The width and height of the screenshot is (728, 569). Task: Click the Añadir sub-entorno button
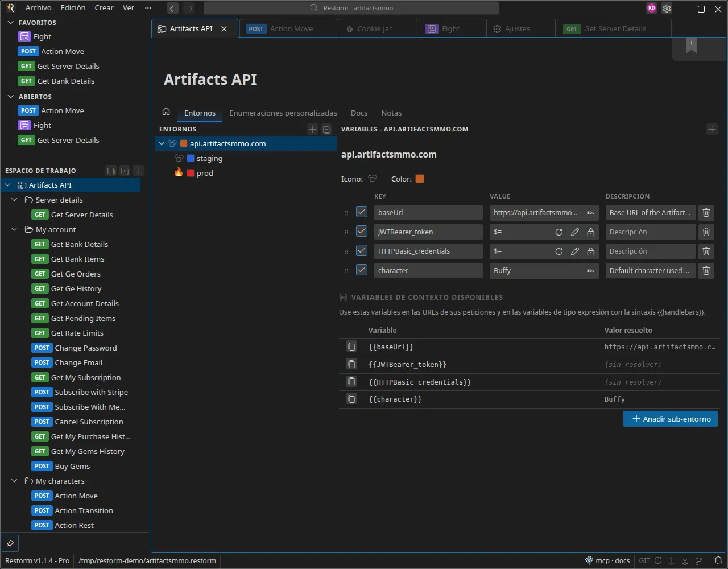pos(671,419)
